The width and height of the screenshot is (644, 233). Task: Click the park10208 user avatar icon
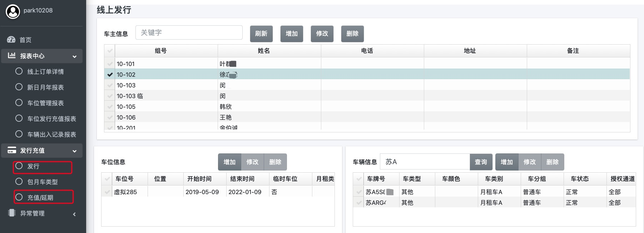click(x=13, y=11)
